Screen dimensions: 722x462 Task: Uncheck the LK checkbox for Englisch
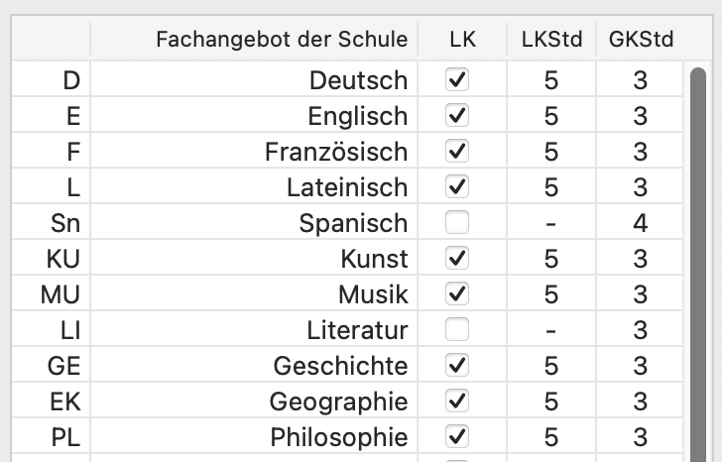455,116
